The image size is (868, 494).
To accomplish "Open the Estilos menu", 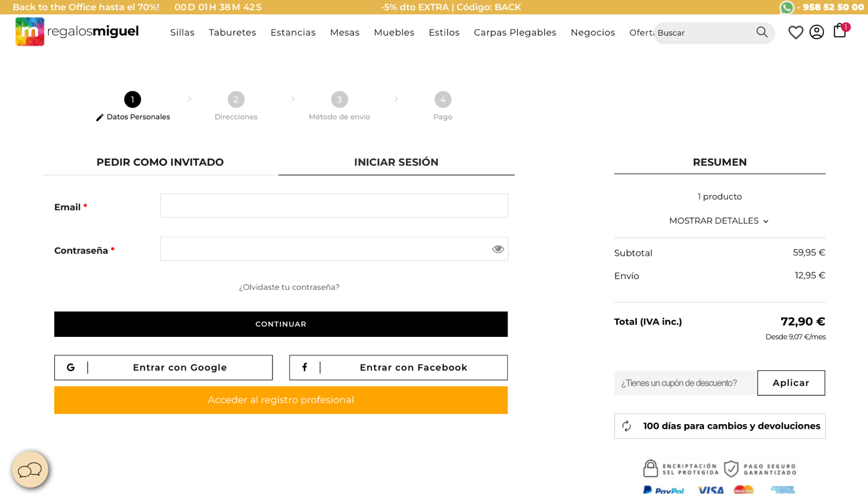I will [444, 33].
